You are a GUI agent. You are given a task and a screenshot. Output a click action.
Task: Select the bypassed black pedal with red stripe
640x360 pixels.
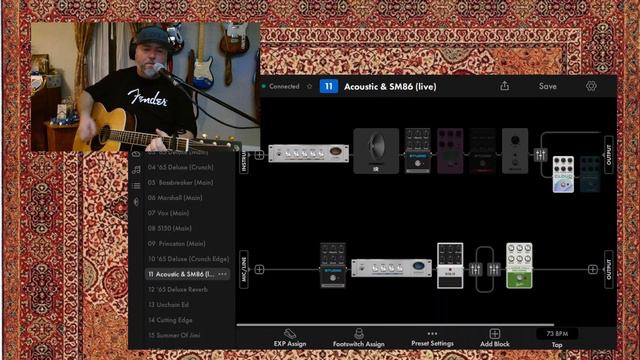click(x=482, y=151)
